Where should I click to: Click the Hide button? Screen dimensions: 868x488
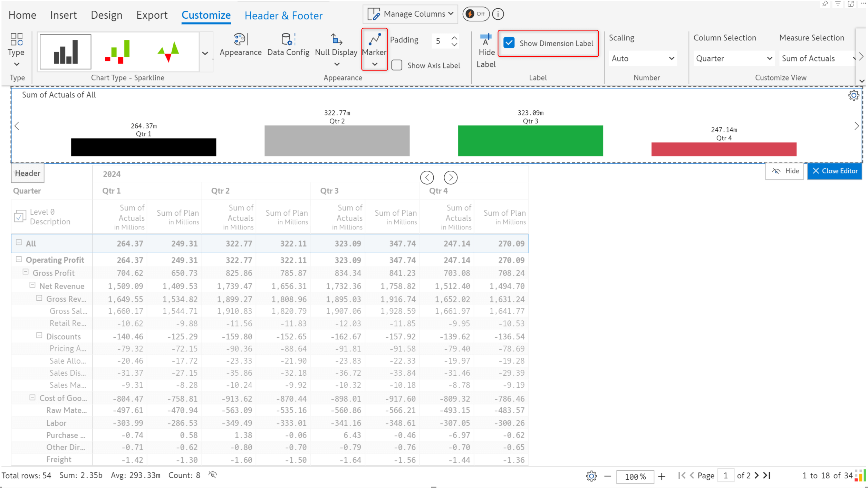pos(784,171)
